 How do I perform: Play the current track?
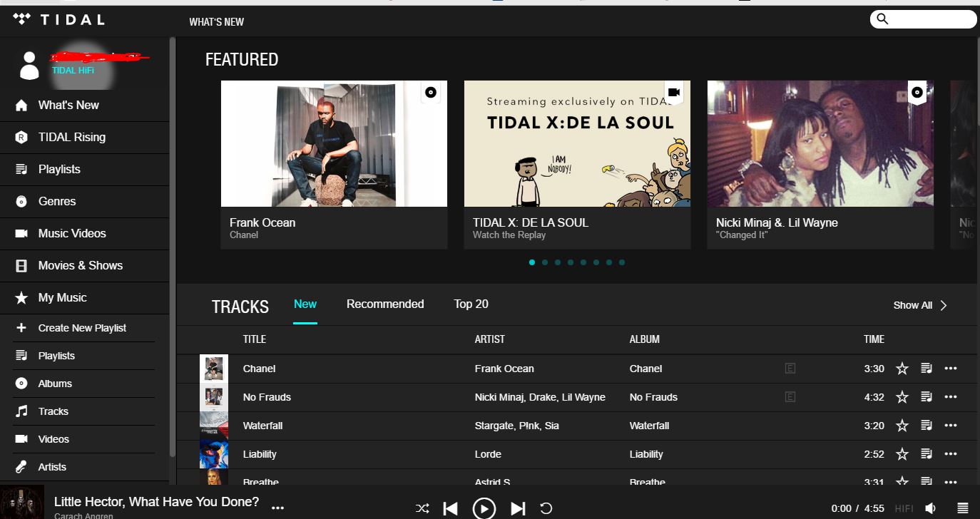(x=484, y=508)
